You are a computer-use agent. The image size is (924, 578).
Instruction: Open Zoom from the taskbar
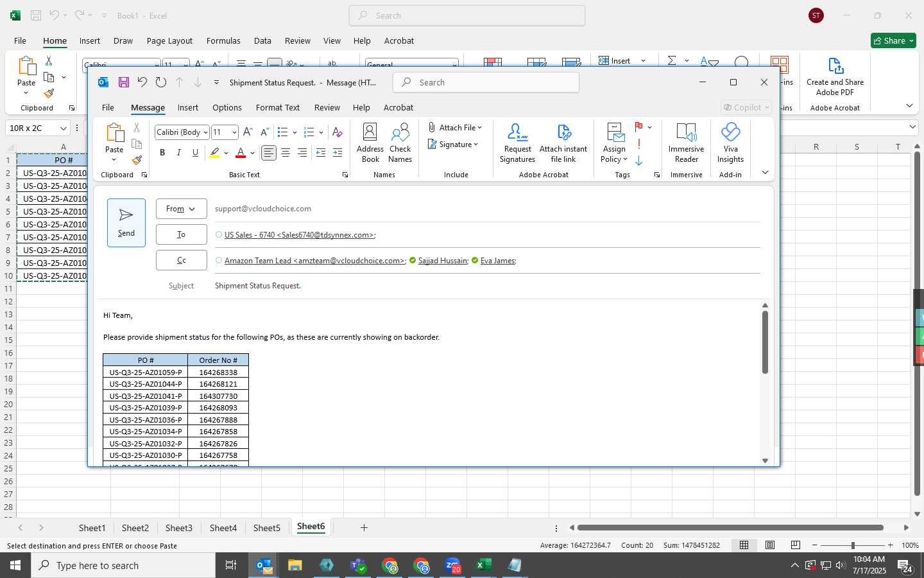pos(452,565)
